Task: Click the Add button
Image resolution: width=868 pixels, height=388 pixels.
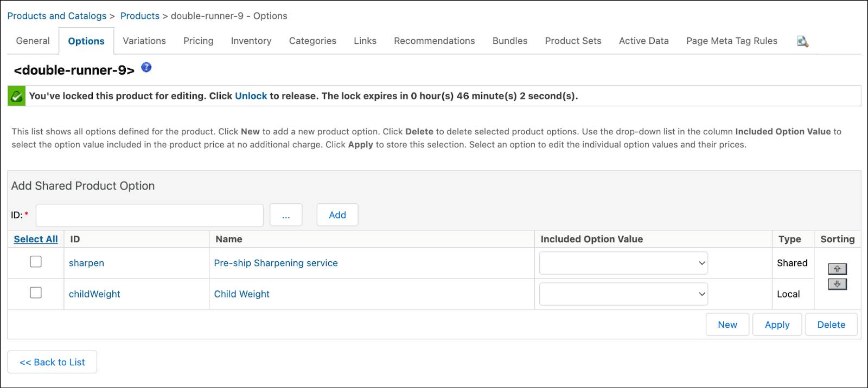Action: point(337,215)
